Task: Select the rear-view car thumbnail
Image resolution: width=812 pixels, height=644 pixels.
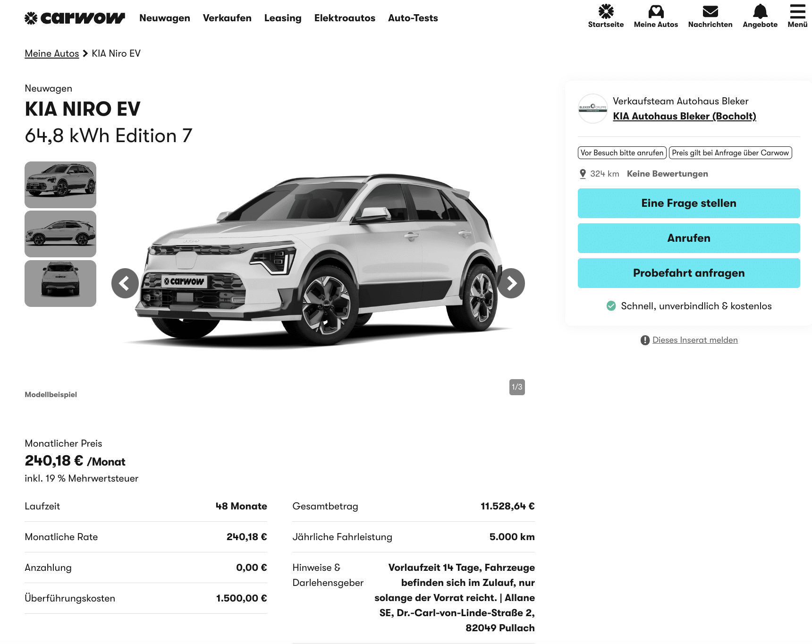Action: click(60, 283)
